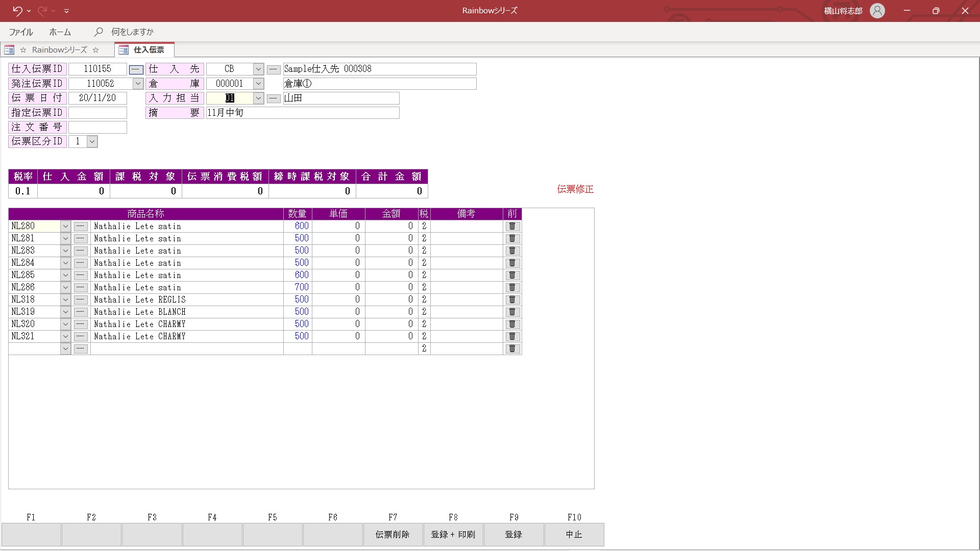Open the ファイル menu

click(21, 32)
